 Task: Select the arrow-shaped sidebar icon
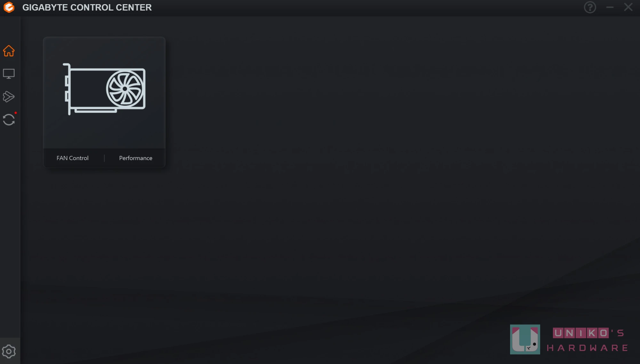[9, 97]
